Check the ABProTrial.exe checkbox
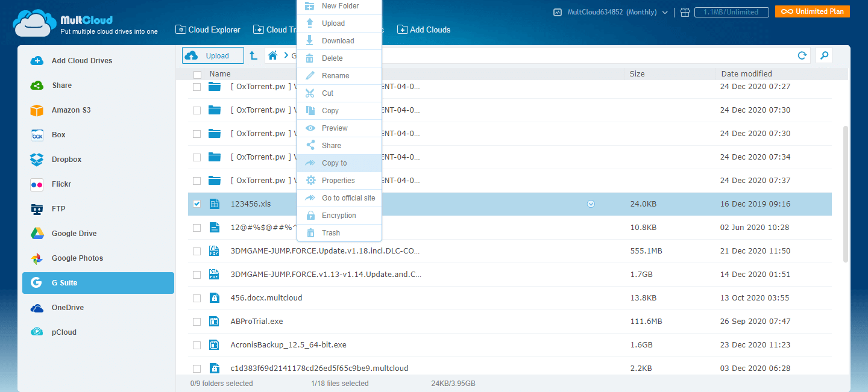868x392 pixels. [x=197, y=322]
